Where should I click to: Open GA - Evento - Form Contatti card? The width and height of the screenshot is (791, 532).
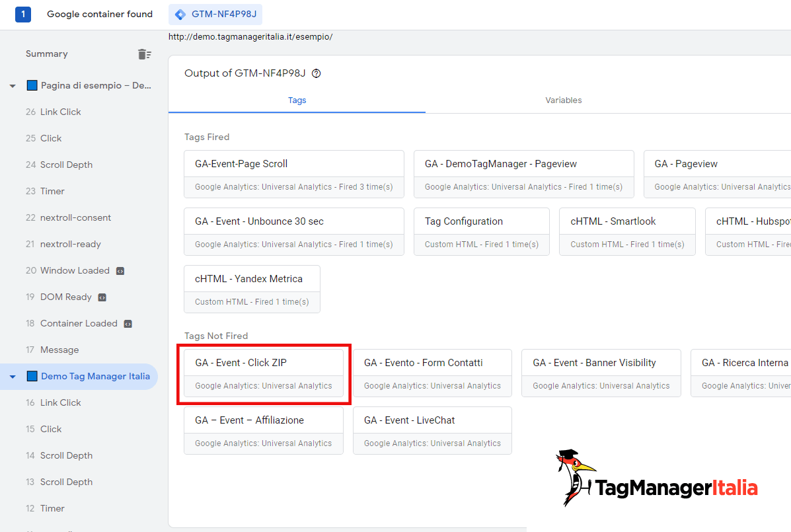tap(432, 373)
